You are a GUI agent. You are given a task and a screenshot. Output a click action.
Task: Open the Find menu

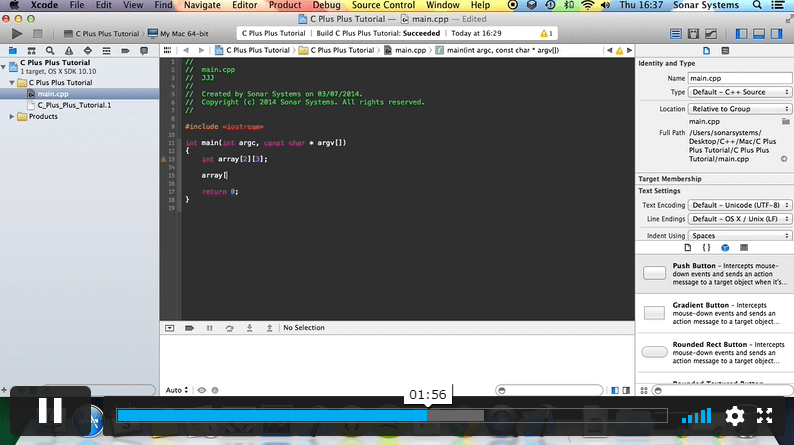click(163, 5)
